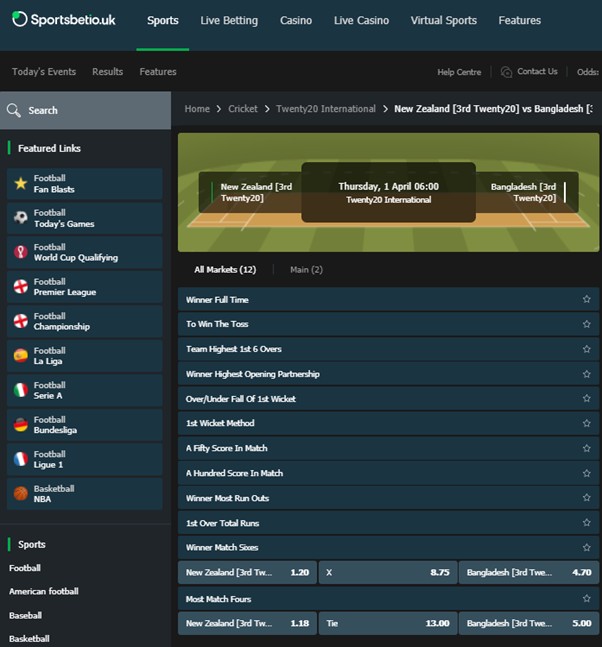
Task: Expand the Winner Full Time market
Action: coord(388,300)
